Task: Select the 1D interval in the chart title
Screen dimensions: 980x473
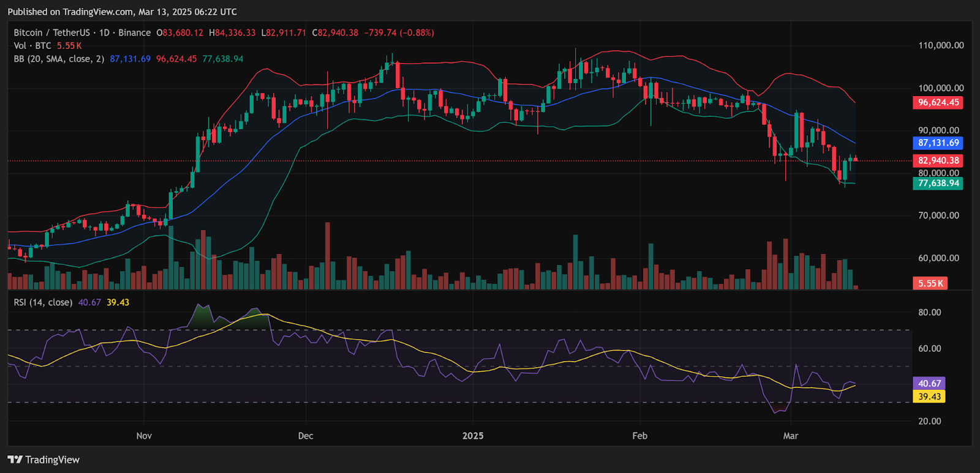Action: click(104, 33)
